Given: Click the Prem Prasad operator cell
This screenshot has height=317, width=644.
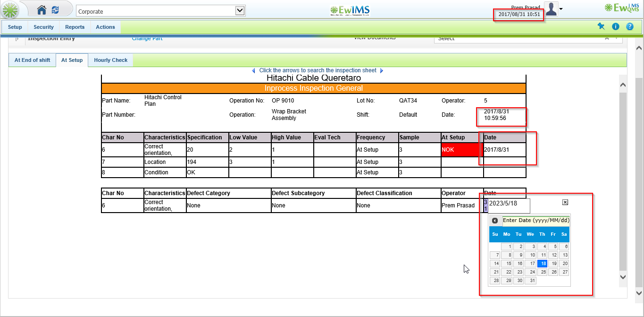Looking at the screenshot, I should coord(462,206).
